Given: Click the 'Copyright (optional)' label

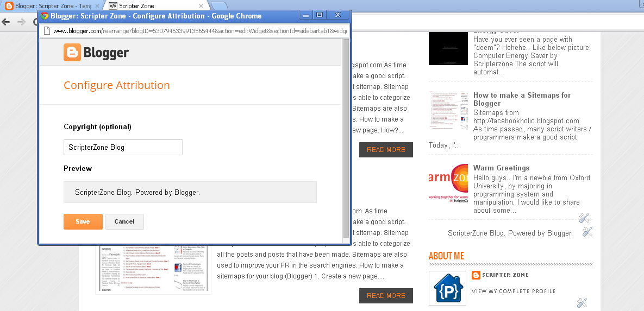Looking at the screenshot, I should coord(97,127).
